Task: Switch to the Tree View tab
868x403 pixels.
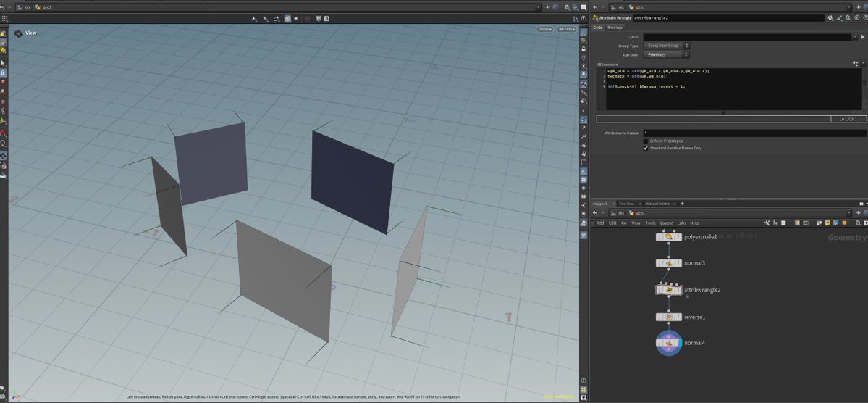Action: click(x=626, y=204)
